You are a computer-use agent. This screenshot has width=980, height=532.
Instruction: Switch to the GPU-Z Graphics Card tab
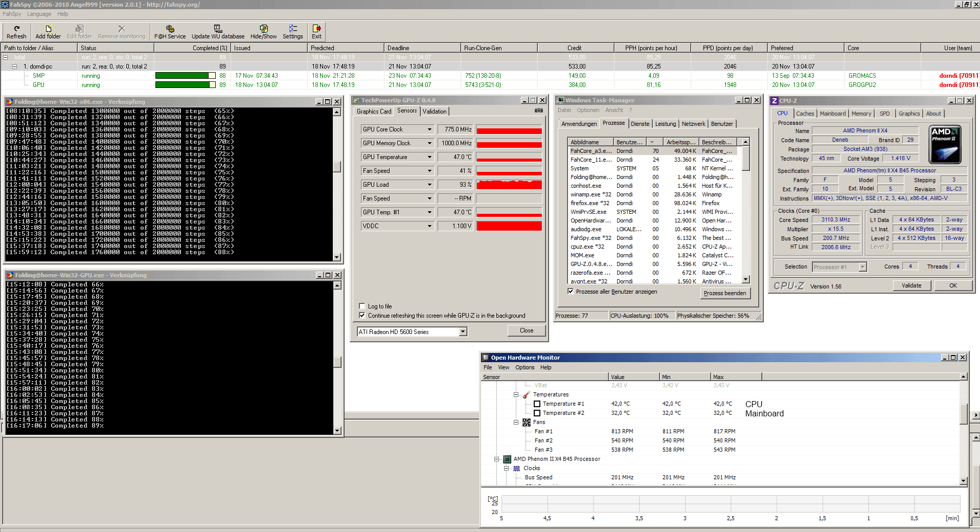coord(374,112)
